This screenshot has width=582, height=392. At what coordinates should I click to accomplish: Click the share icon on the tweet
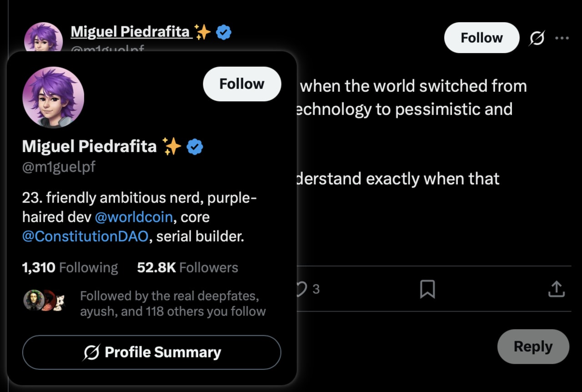pos(557,288)
